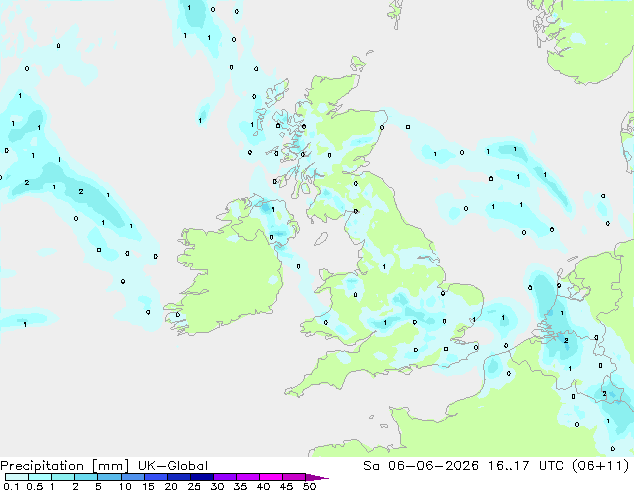Click the '30' legend scale label

(x=217, y=486)
